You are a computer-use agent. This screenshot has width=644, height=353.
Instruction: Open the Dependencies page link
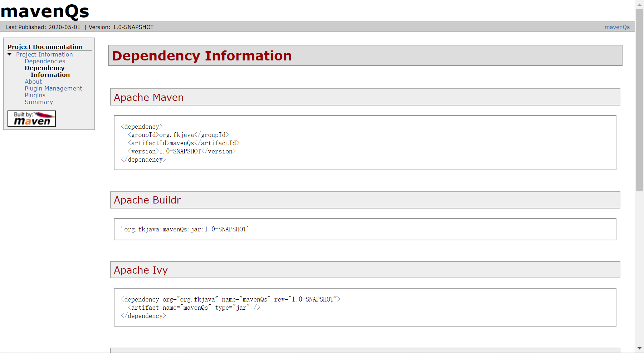click(45, 61)
